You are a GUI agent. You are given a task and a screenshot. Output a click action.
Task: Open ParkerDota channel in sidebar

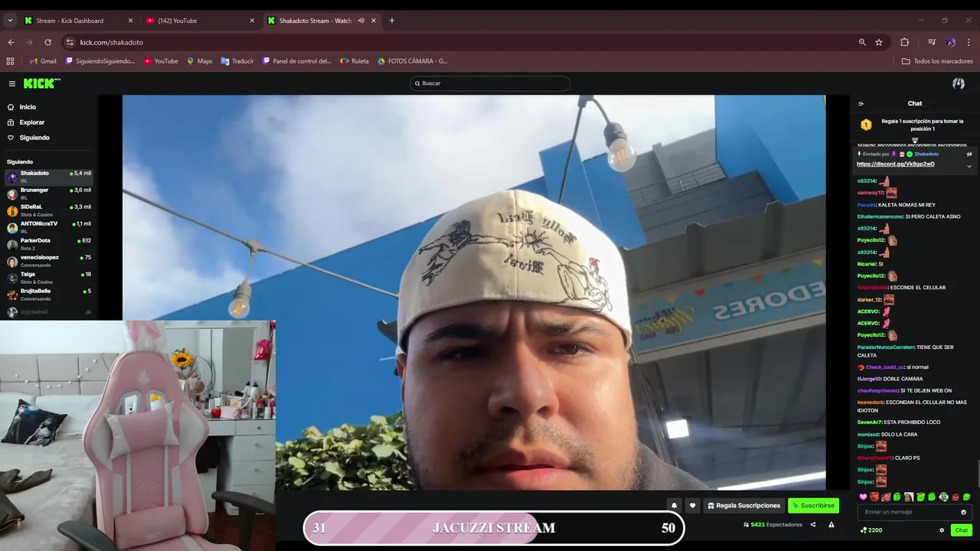click(x=49, y=244)
